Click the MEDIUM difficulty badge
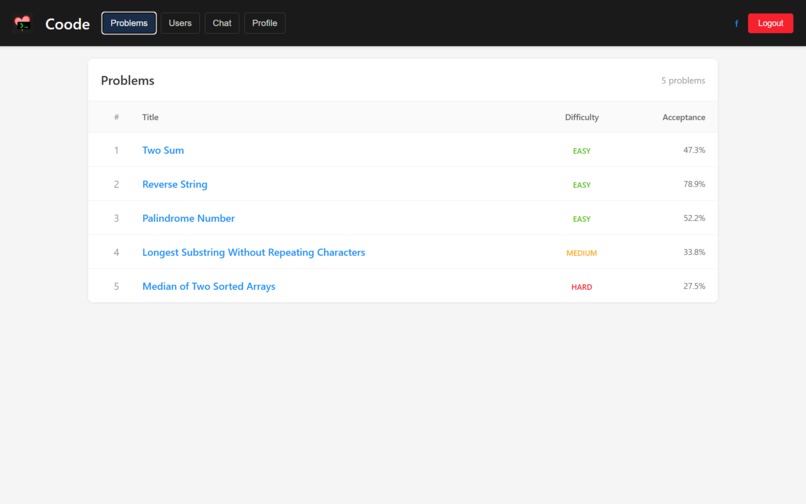The height and width of the screenshot is (504, 806). click(581, 253)
